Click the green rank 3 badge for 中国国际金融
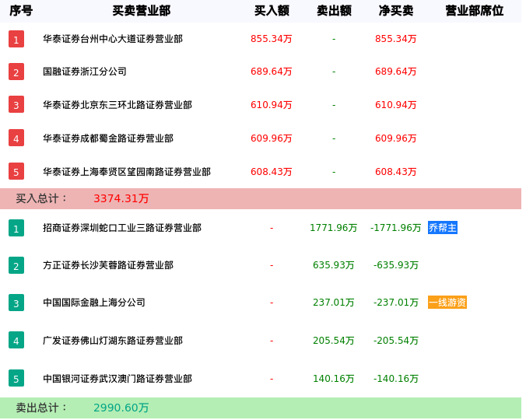The width and height of the screenshot is (526, 420). (x=16, y=303)
